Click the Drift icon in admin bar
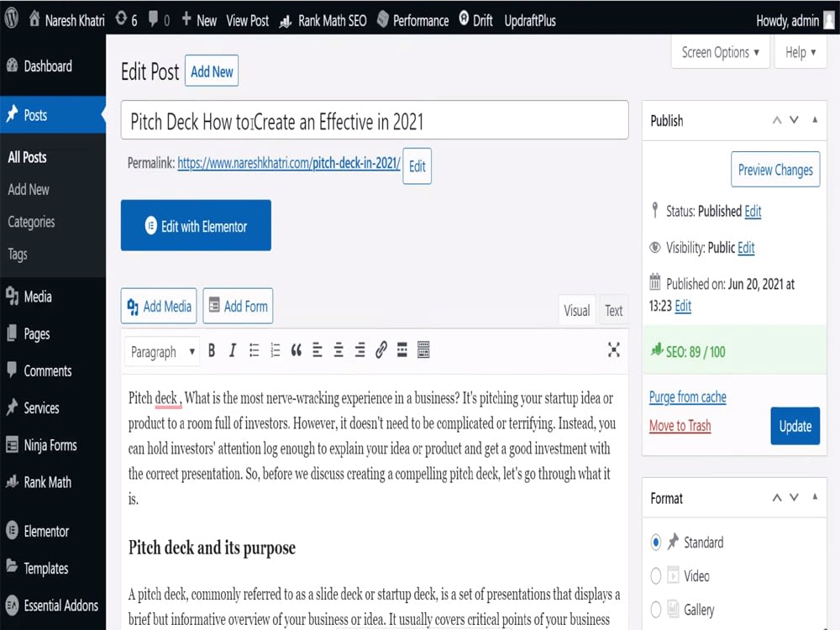Screen dimensions: 840x630 [464, 18]
